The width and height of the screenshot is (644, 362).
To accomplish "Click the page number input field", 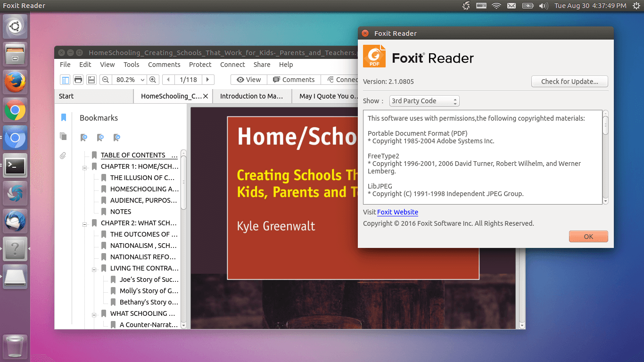I will click(189, 79).
